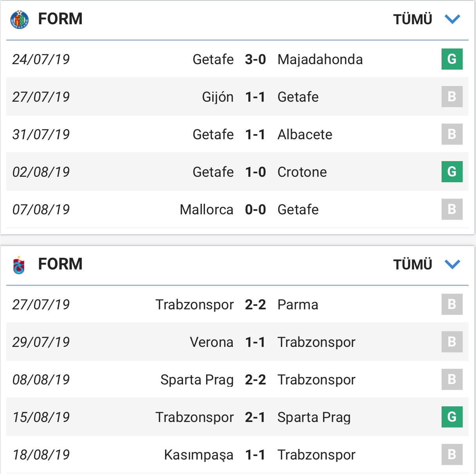Image resolution: width=476 pixels, height=474 pixels.
Task: Select the FORM header in the Trabzonspor section
Action: point(59,264)
